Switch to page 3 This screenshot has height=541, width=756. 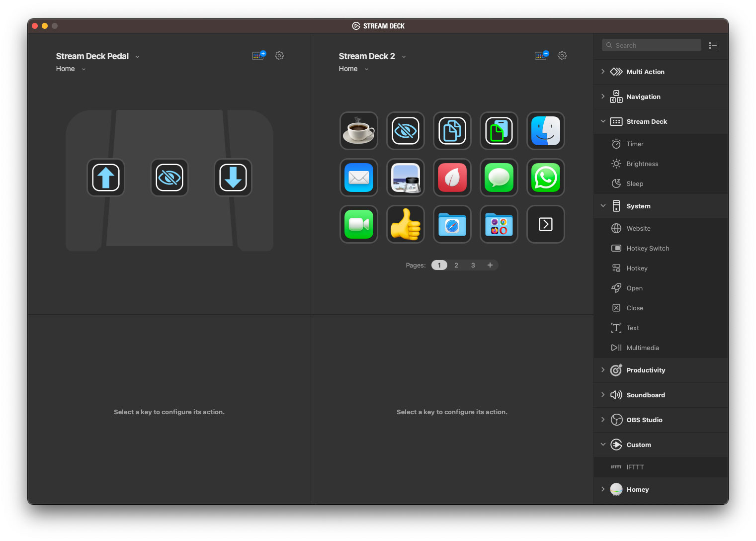coord(473,265)
